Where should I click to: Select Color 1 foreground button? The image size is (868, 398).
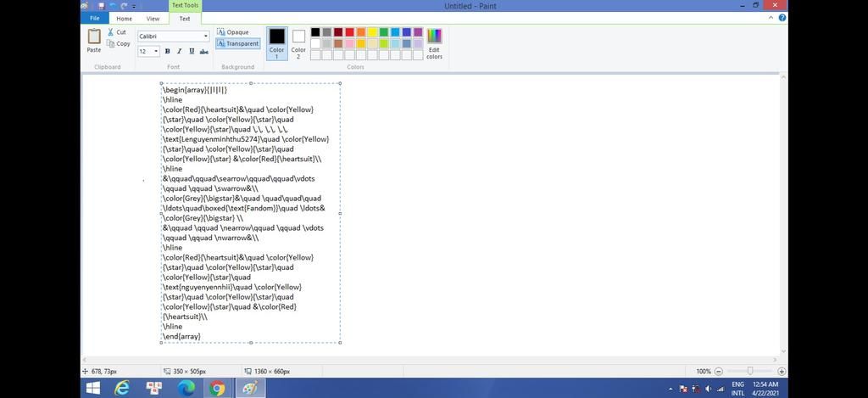(277, 43)
